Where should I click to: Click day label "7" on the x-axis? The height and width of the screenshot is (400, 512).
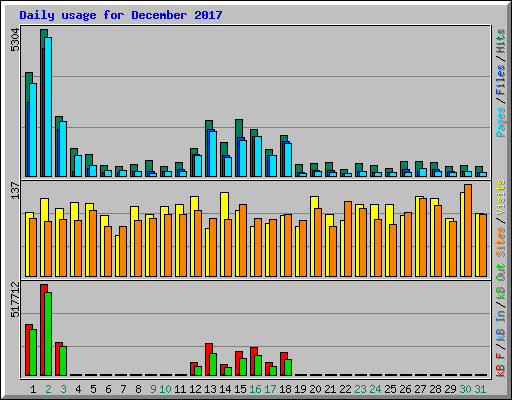coord(123,389)
